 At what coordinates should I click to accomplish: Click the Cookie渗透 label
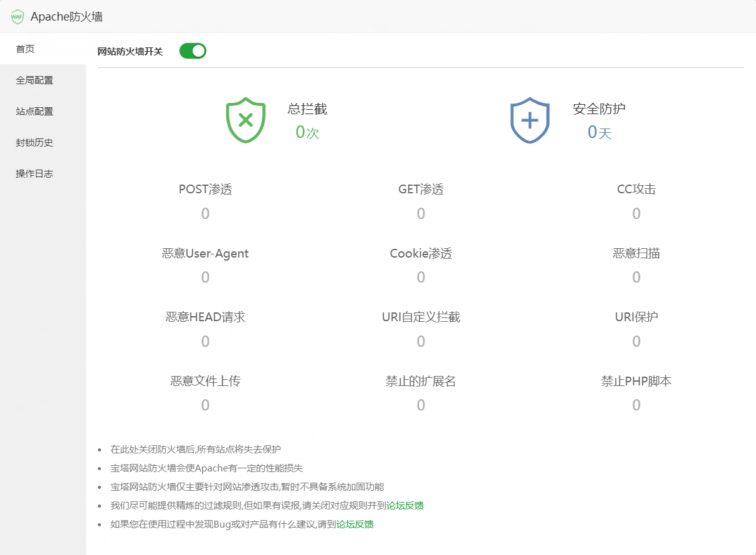(421, 253)
